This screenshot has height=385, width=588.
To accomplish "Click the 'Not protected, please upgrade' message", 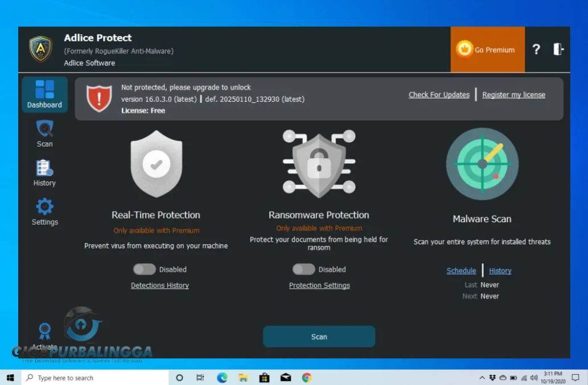I will point(186,87).
